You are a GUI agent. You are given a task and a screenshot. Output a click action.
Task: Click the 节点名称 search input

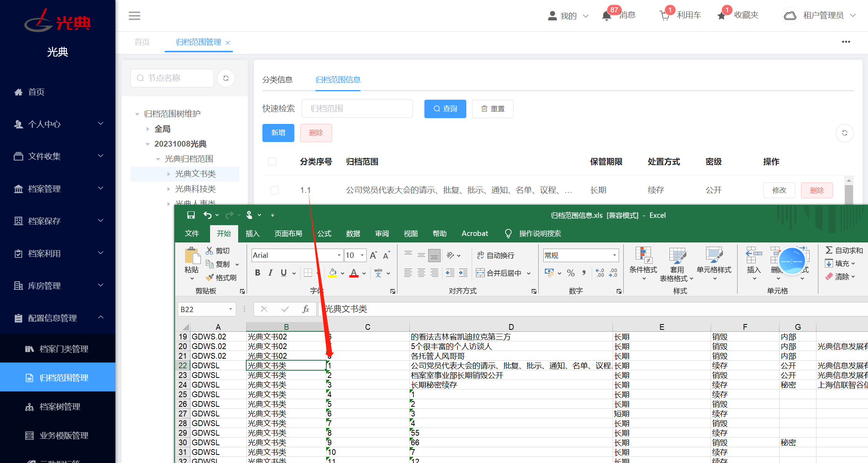point(172,78)
